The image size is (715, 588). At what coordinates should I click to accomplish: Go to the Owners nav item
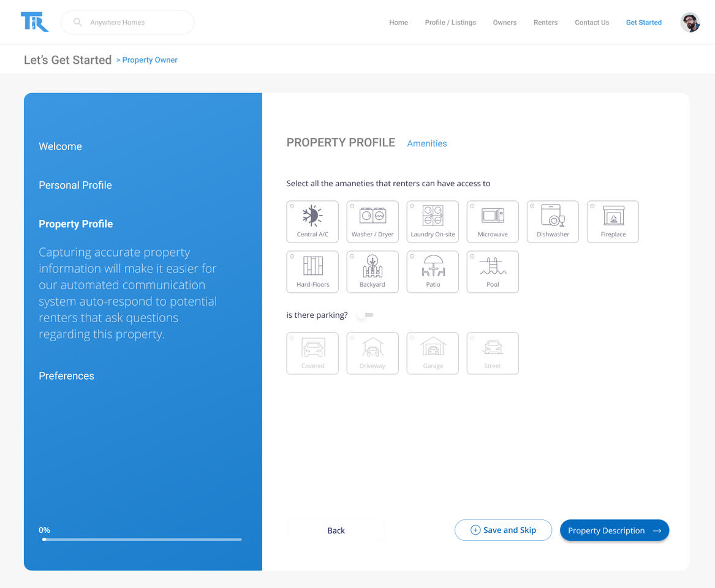point(504,23)
